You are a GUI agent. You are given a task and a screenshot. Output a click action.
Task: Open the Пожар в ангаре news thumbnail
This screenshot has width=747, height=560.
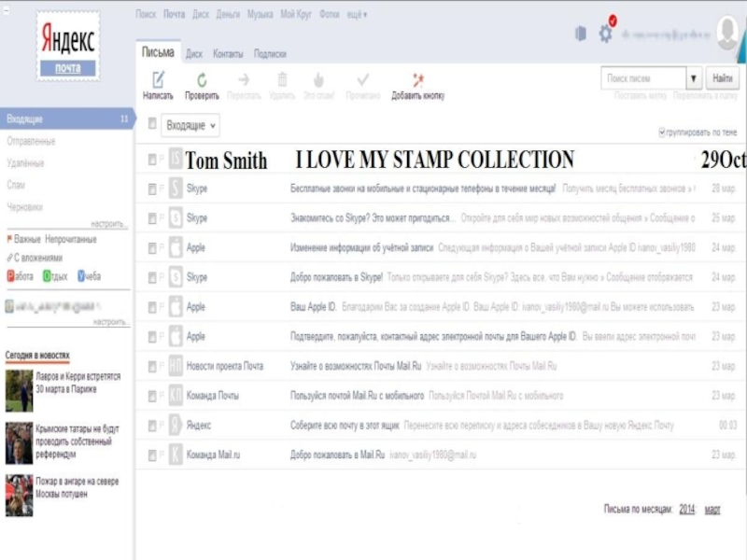tap(19, 496)
